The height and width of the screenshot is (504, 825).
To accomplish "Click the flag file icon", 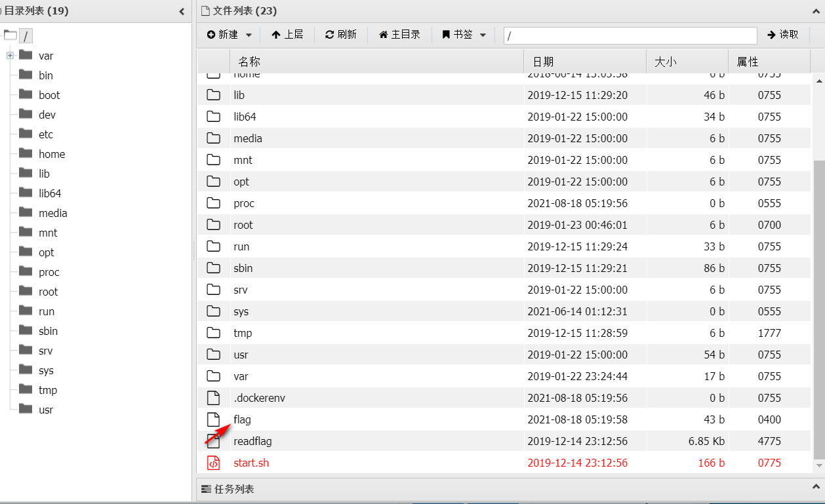I will click(213, 419).
